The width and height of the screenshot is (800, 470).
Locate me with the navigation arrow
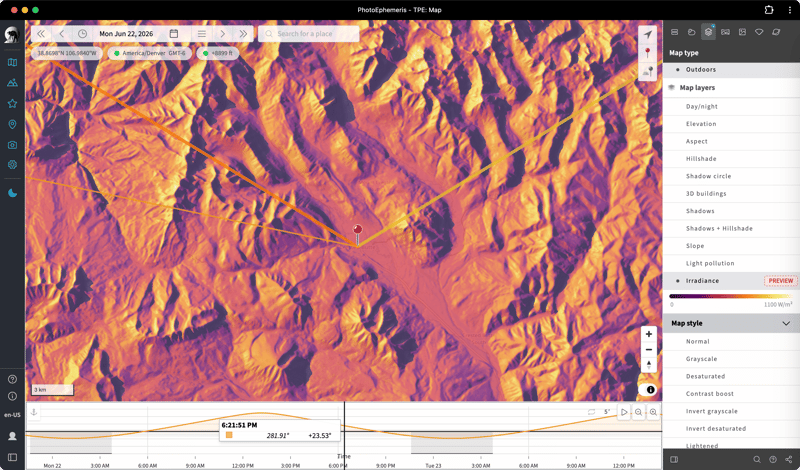[647, 34]
